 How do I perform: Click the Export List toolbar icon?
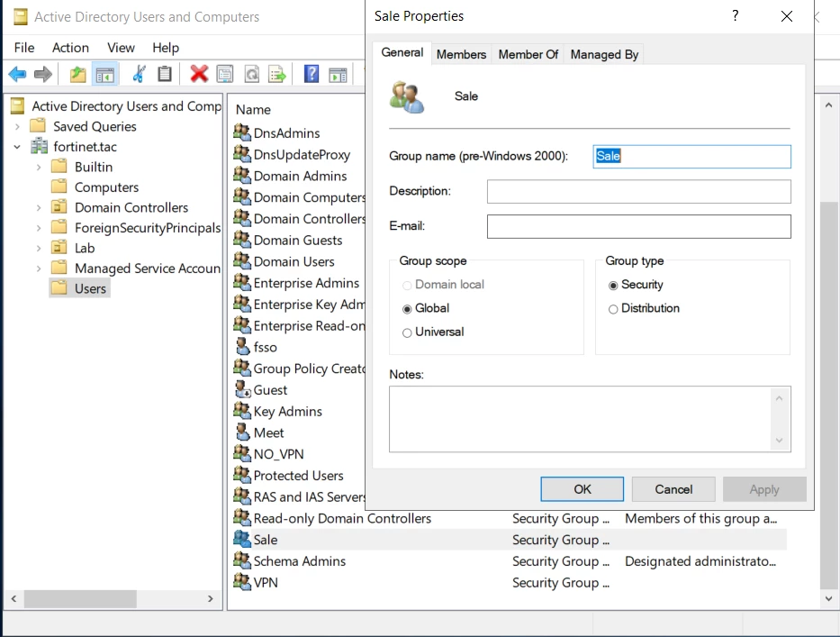[277, 74]
